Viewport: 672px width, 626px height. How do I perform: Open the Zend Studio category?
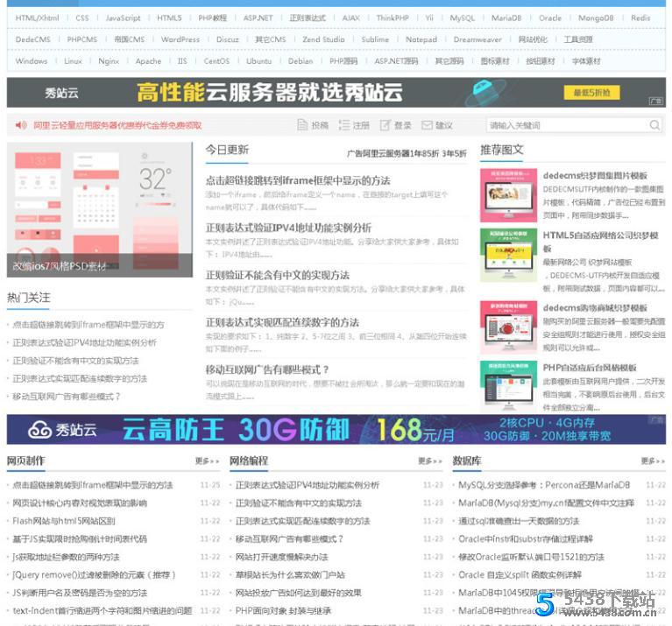coord(323,39)
